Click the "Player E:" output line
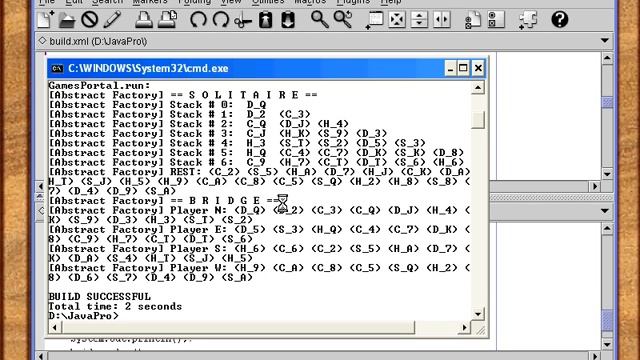This screenshot has height=360, width=640. click(x=259, y=230)
